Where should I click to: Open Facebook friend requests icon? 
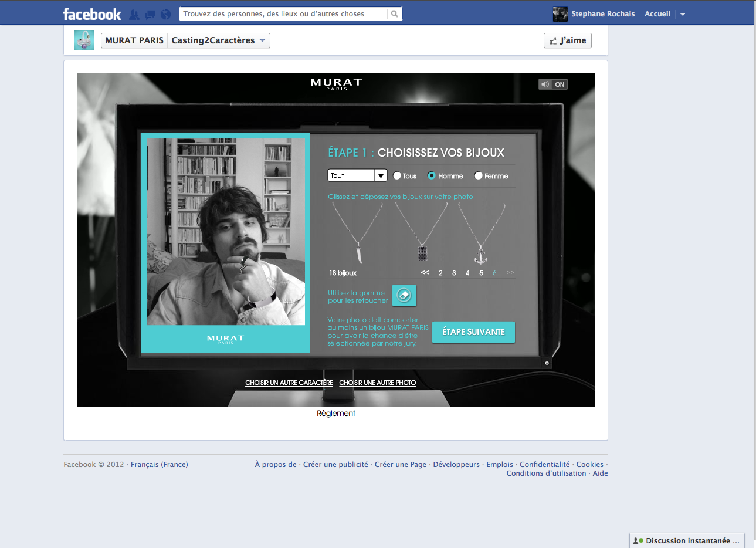(x=134, y=14)
